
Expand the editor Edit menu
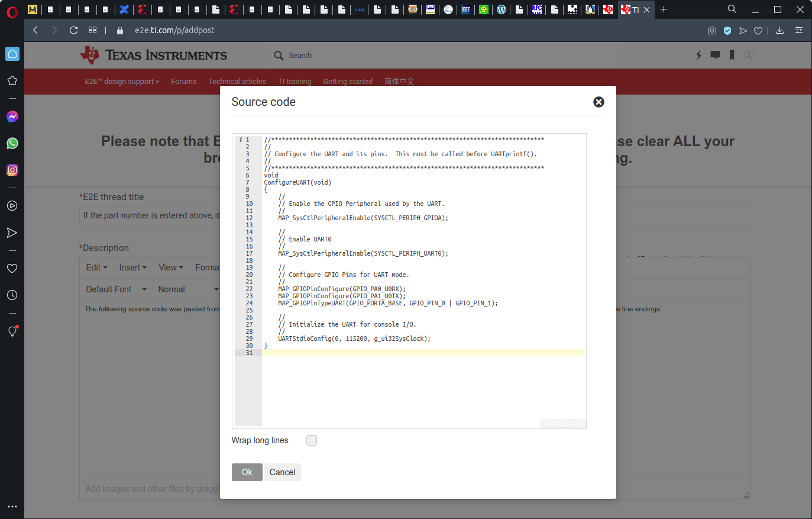[96, 267]
